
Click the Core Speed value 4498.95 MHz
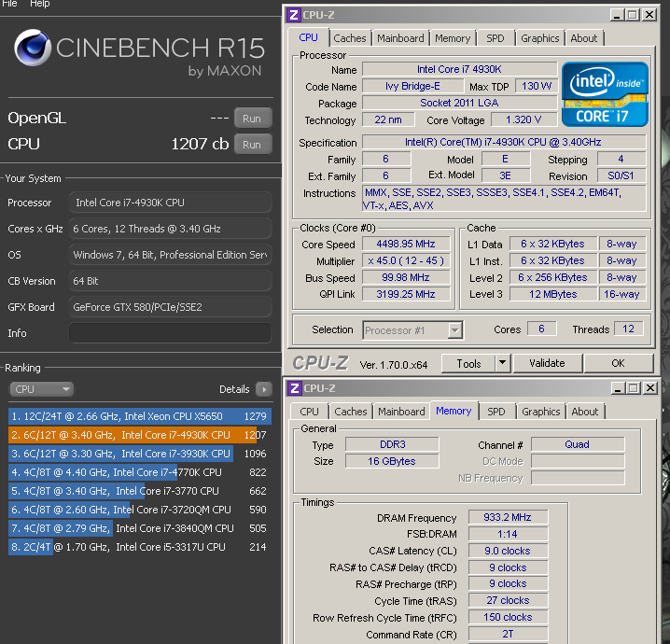(x=406, y=244)
